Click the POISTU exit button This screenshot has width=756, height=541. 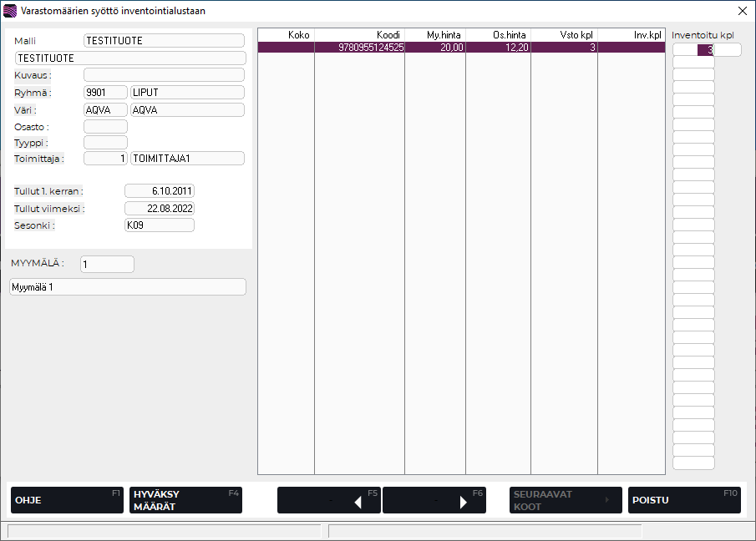coord(683,500)
